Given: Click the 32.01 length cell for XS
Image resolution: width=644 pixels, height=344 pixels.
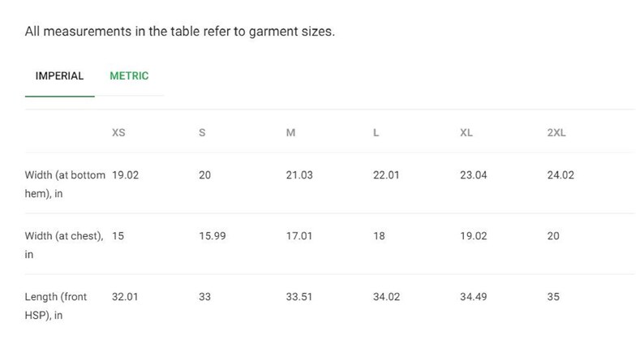Looking at the screenshot, I should click(x=125, y=297).
